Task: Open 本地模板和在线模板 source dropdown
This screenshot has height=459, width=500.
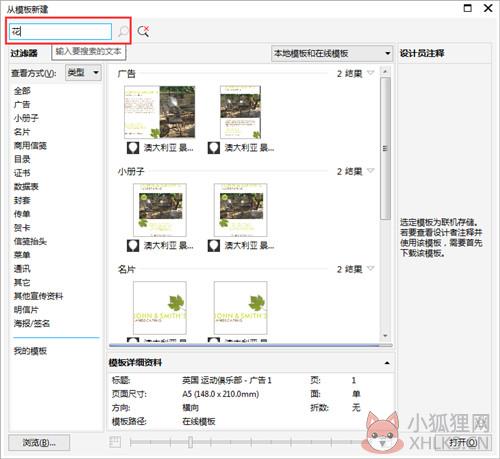Action: (x=332, y=53)
